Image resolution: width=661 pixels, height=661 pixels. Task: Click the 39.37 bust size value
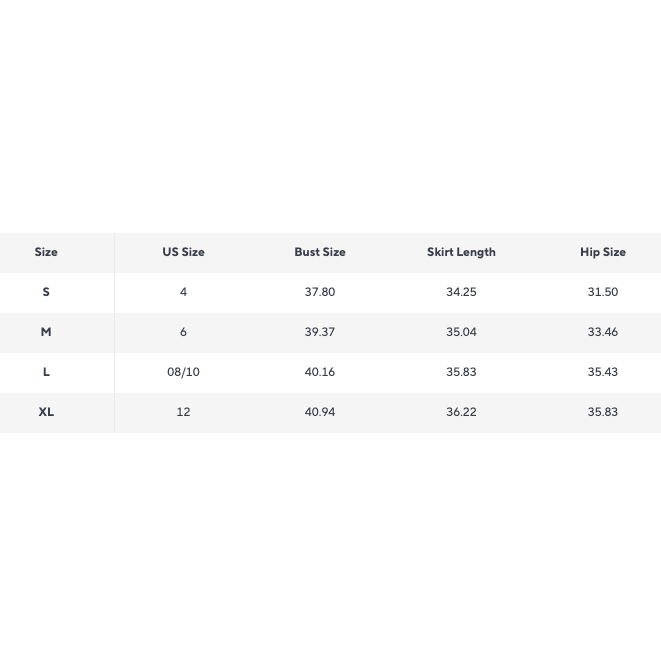tap(320, 332)
